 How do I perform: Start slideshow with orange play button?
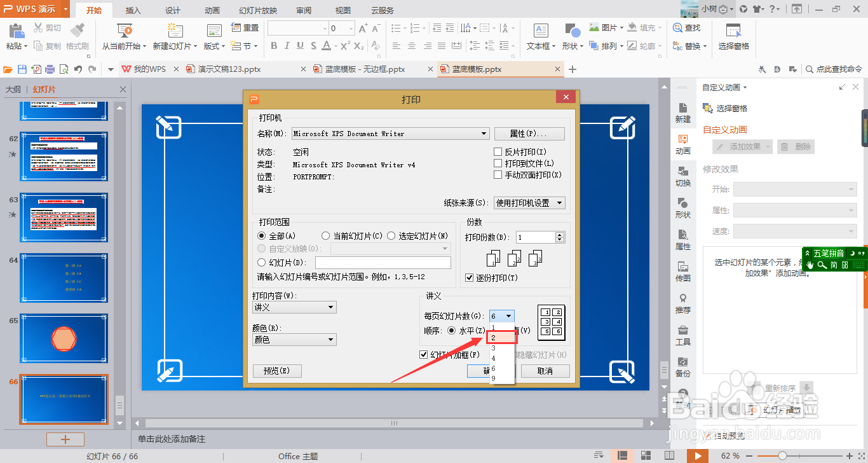pos(698,456)
